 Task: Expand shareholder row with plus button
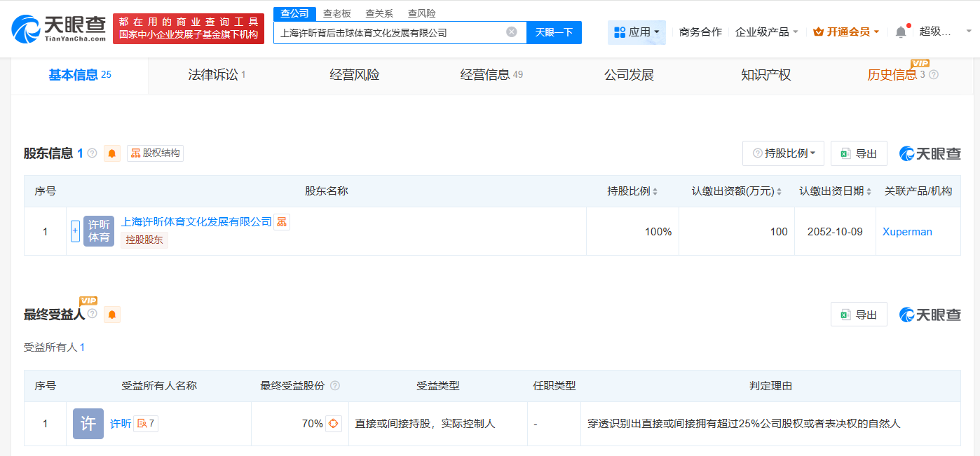[75, 231]
